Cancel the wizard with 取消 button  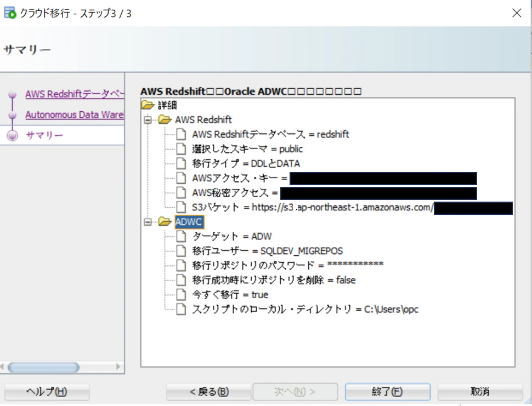[480, 392]
